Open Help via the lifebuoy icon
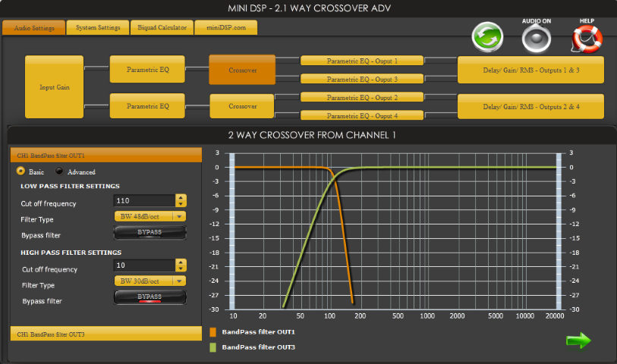 pos(587,39)
